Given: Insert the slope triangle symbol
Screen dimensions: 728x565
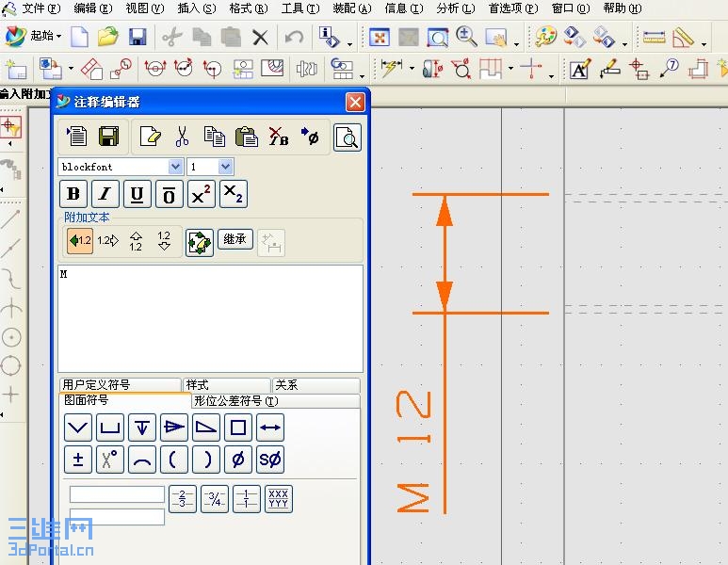Looking at the screenshot, I should 206,428.
